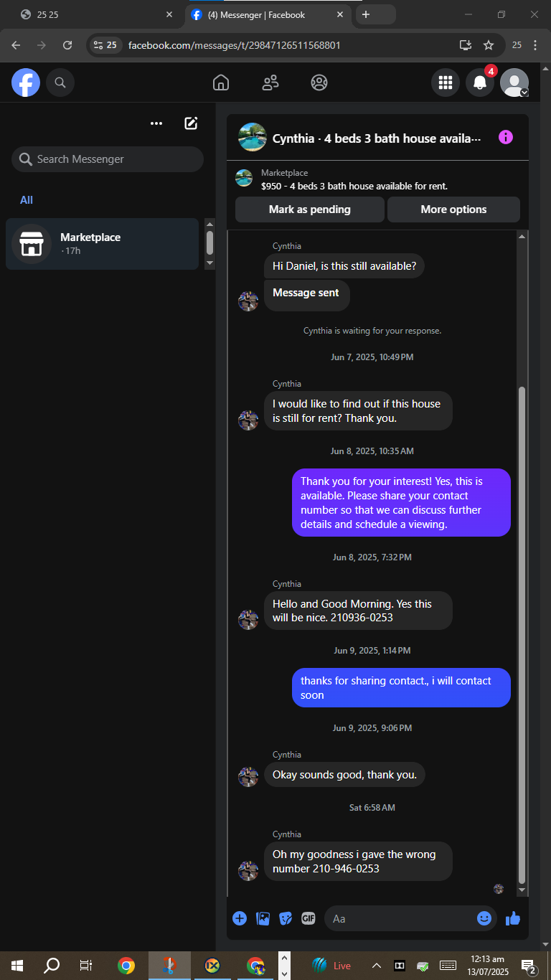
Task: Open the Marketplace chat folder
Action: pyautogui.click(x=102, y=244)
